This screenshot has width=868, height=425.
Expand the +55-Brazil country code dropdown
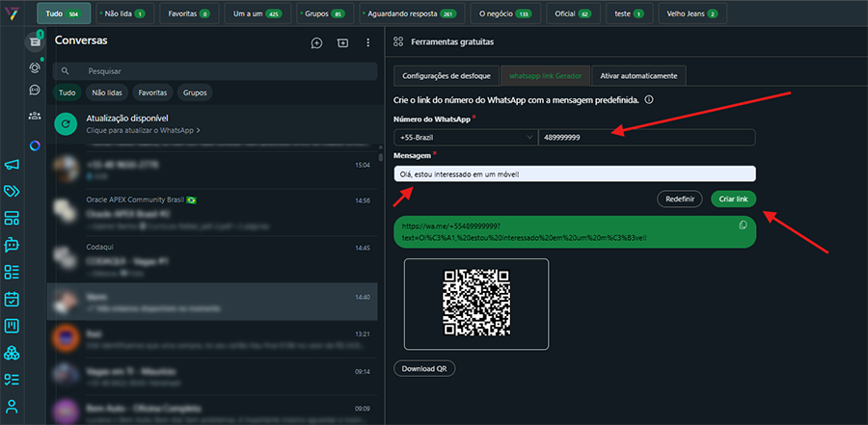pyautogui.click(x=465, y=137)
